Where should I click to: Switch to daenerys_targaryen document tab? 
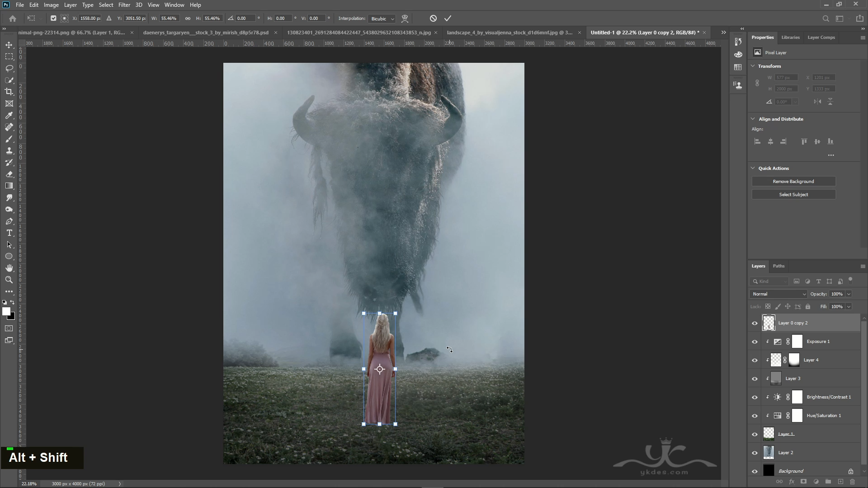[206, 33]
